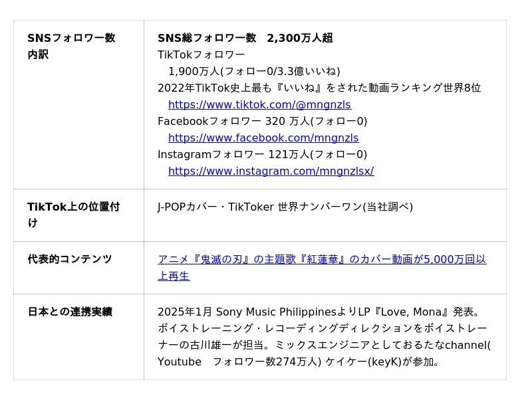Click the TikTokフォロワー label line
Screen dimensions: 532x400
click(x=201, y=54)
